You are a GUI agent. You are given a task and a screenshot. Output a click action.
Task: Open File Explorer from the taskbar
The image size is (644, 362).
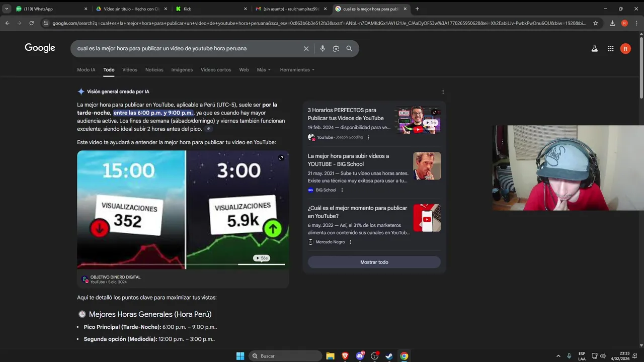pos(330,356)
